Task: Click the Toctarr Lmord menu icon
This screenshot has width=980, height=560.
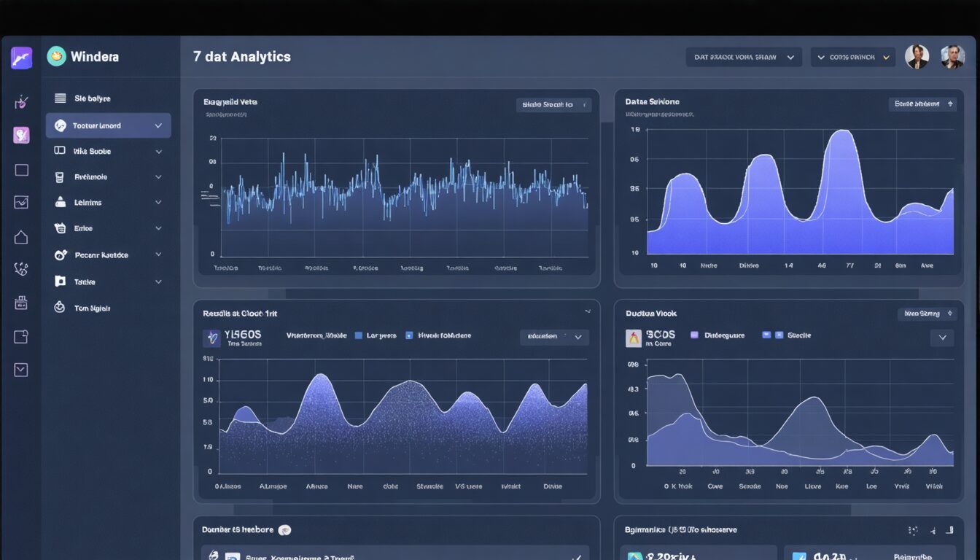Action: [61, 125]
